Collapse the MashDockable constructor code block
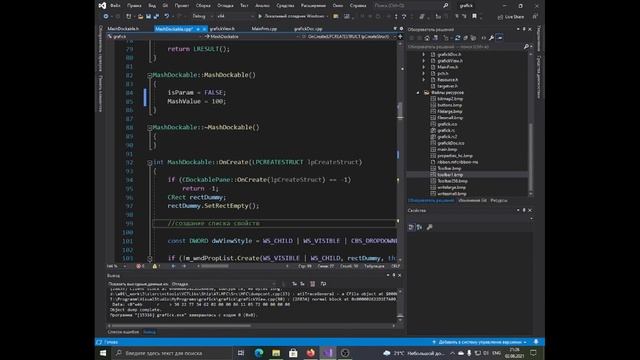640x360 pixels. point(149,75)
